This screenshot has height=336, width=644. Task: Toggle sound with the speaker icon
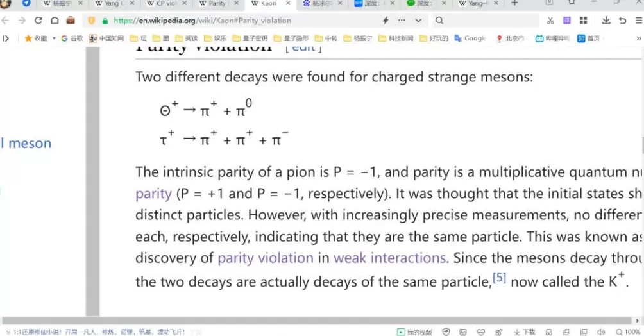click(x=601, y=332)
